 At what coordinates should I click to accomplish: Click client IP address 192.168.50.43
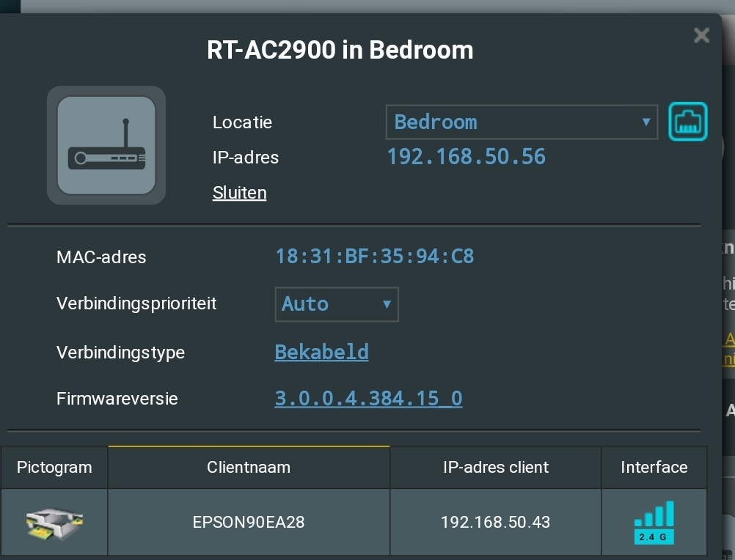click(495, 522)
